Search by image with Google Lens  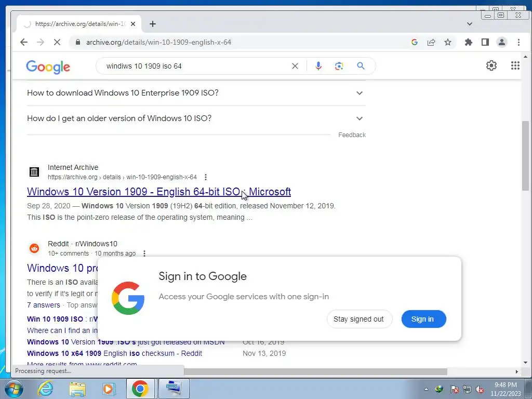click(x=339, y=66)
